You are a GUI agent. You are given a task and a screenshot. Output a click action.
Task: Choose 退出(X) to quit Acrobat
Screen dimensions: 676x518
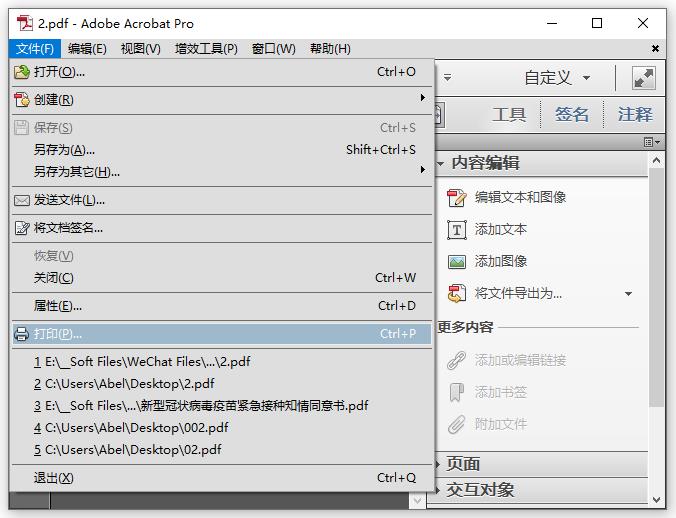click(222, 478)
